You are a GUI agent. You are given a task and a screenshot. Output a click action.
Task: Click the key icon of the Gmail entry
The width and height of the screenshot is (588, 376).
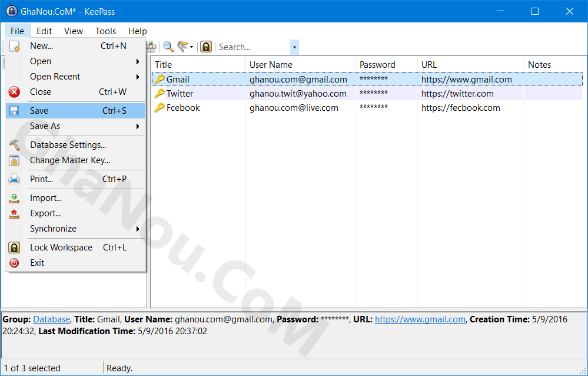click(x=160, y=79)
